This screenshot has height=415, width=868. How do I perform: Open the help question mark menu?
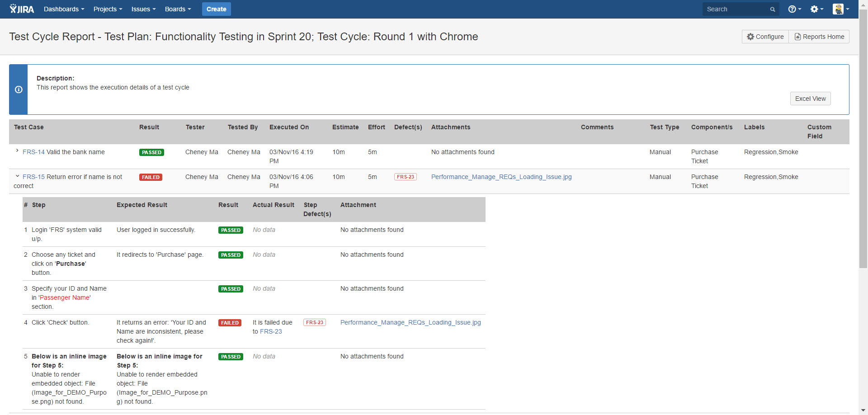coord(794,9)
